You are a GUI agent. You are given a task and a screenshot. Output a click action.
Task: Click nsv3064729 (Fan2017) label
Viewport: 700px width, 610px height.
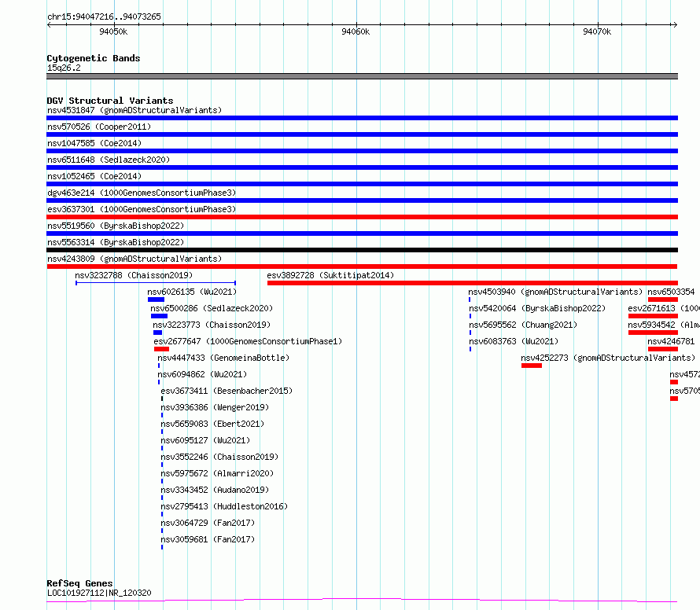click(x=208, y=523)
